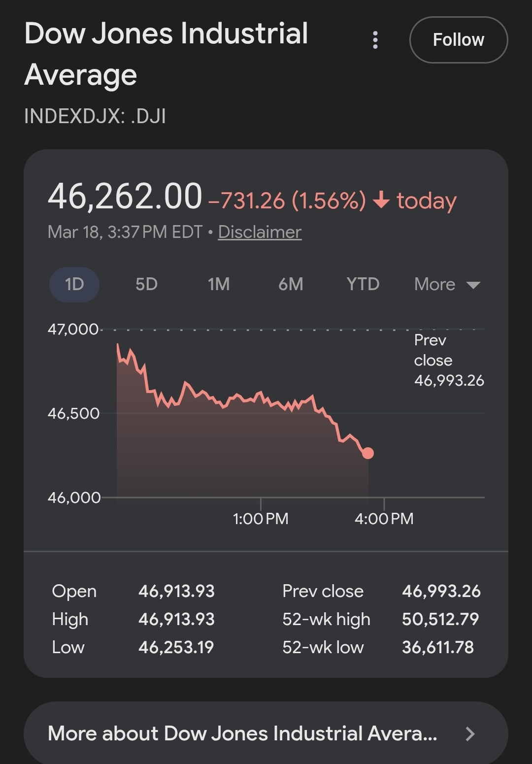Viewport: 532px width, 764px height.
Task: Open the three-dot more options menu
Action: coord(375,40)
